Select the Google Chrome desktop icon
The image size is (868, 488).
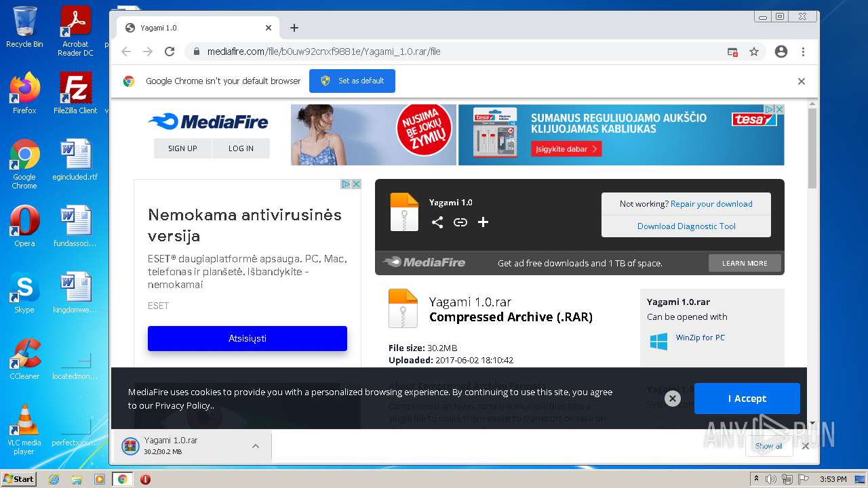(24, 165)
